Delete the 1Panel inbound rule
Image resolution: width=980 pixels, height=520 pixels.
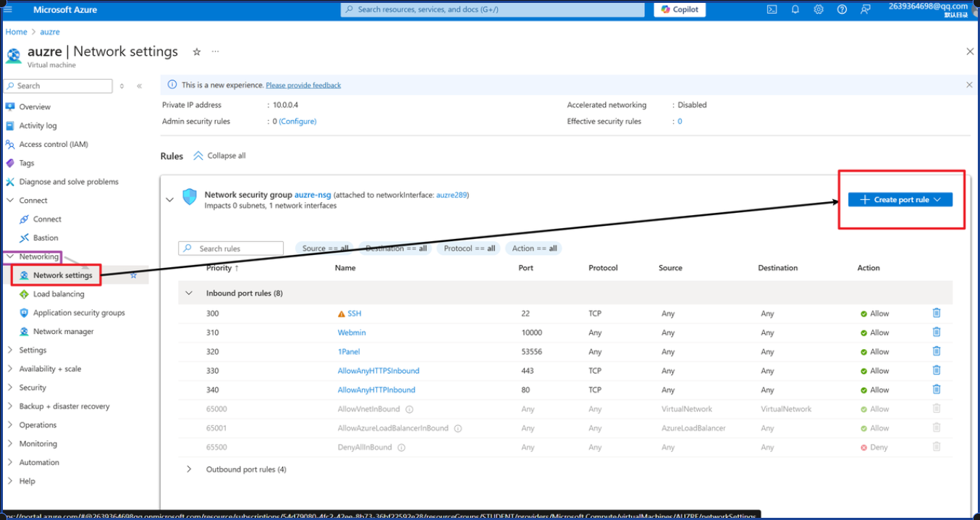coord(937,351)
